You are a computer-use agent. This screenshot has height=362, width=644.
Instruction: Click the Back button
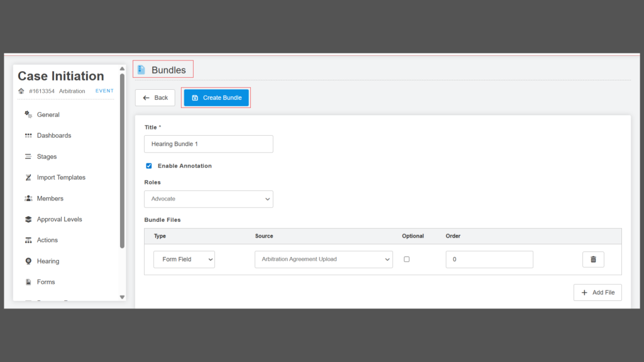155,98
